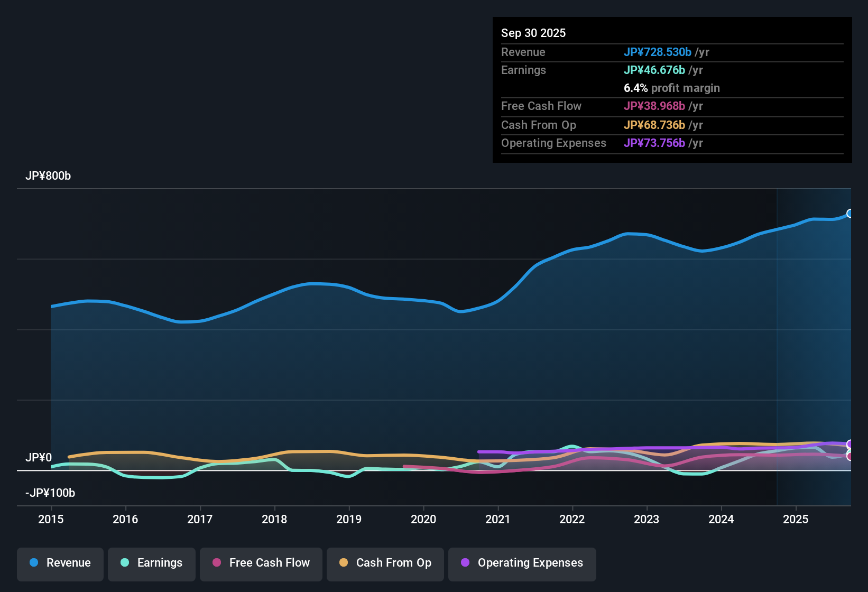Viewport: 868px width, 592px height.
Task: Click the JP¥728.530b Revenue value
Action: tap(658, 52)
